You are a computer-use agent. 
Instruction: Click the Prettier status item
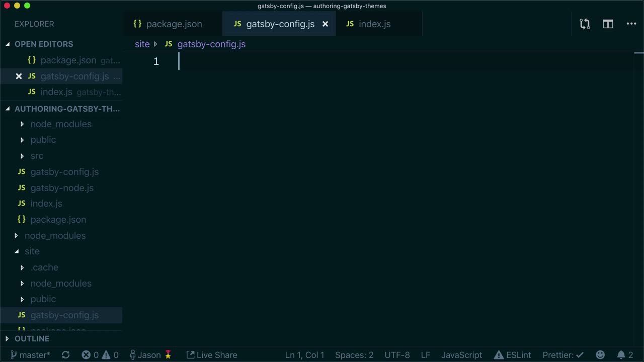(x=563, y=355)
